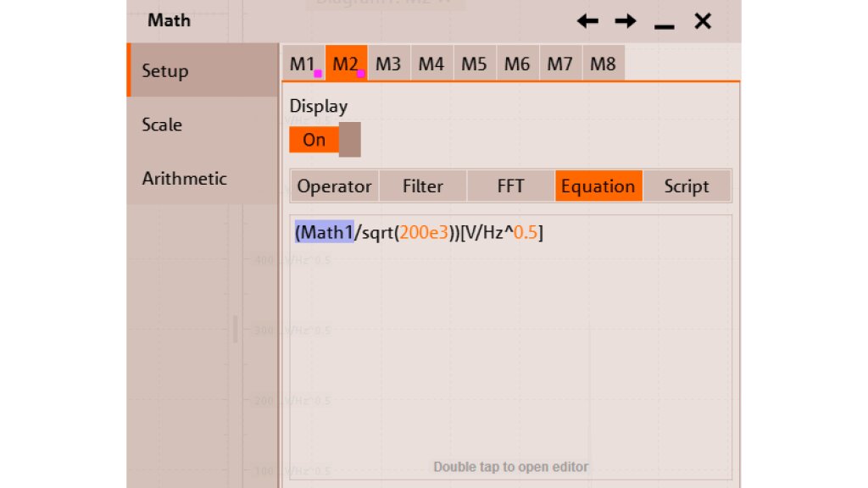The width and height of the screenshot is (868, 488).
Task: Click the highlighted Math1 term
Action: [325, 232]
